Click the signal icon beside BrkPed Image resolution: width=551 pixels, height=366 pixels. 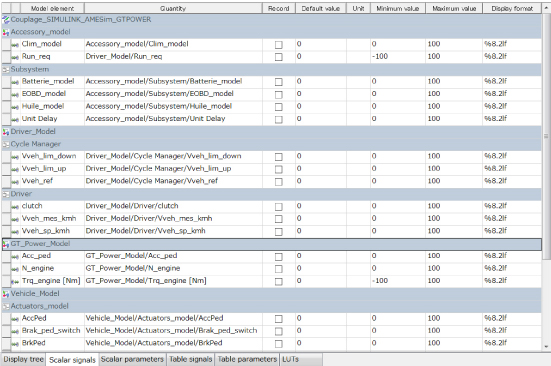(x=15, y=344)
